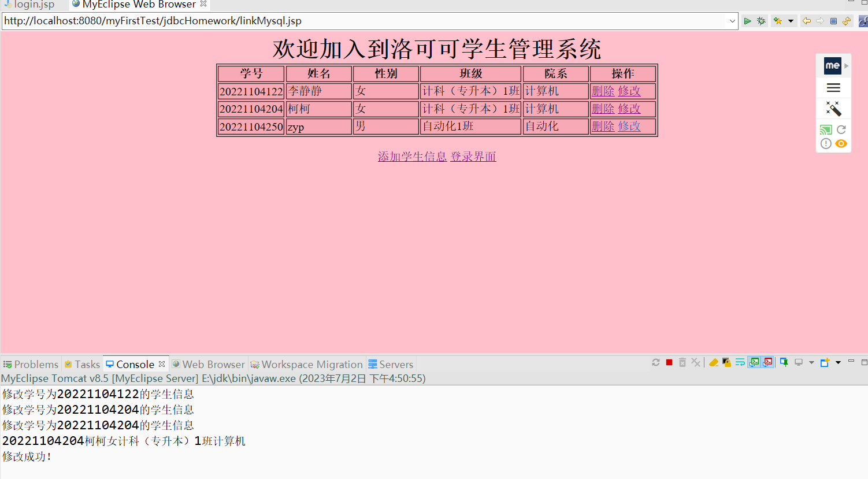Click console line 修改成功!

click(27, 456)
